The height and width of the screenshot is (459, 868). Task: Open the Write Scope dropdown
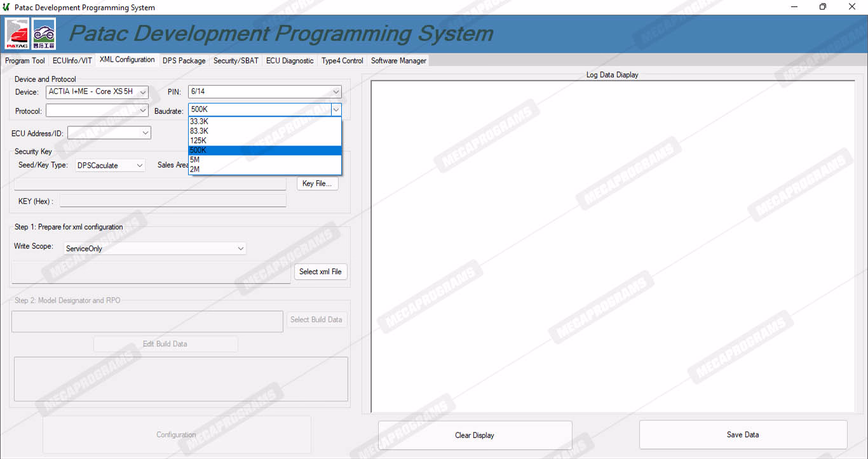pyautogui.click(x=155, y=248)
